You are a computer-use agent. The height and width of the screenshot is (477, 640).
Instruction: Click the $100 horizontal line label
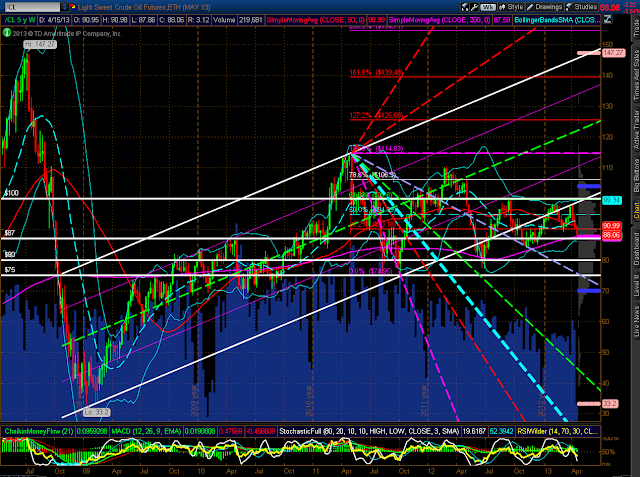coord(11,193)
